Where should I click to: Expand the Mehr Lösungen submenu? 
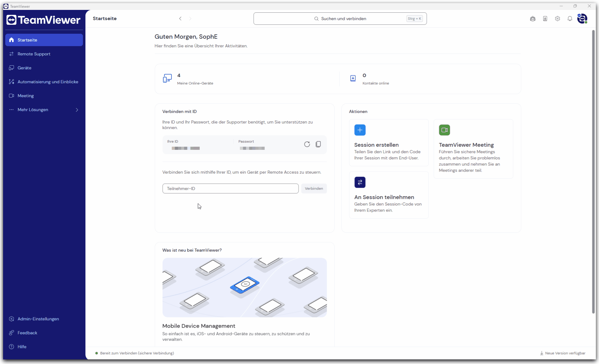point(44,110)
